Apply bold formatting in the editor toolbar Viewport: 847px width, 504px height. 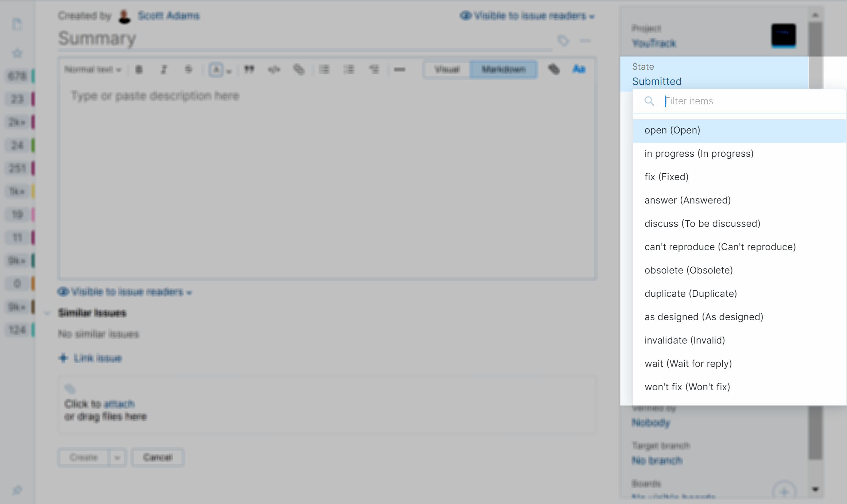pyautogui.click(x=139, y=69)
